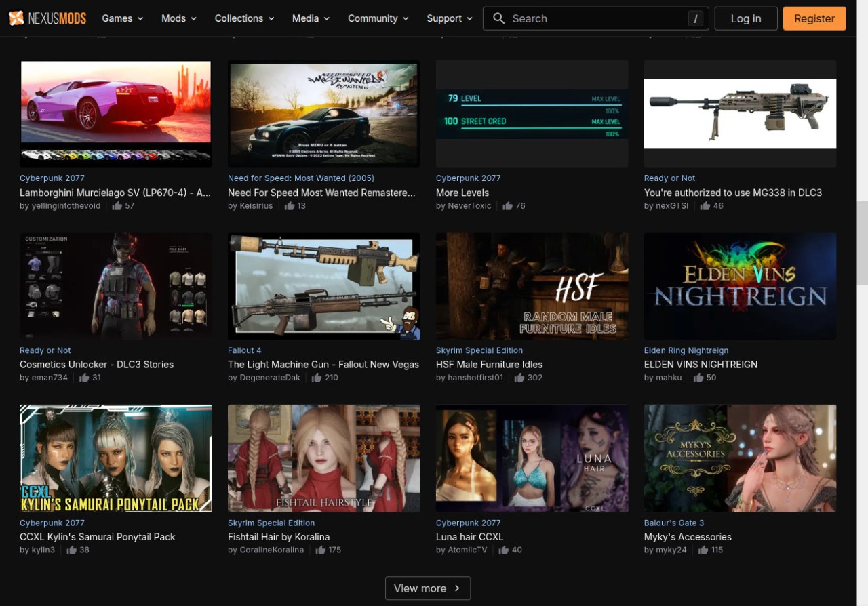Open the Media menu
This screenshot has width=868, height=606.
click(x=311, y=18)
